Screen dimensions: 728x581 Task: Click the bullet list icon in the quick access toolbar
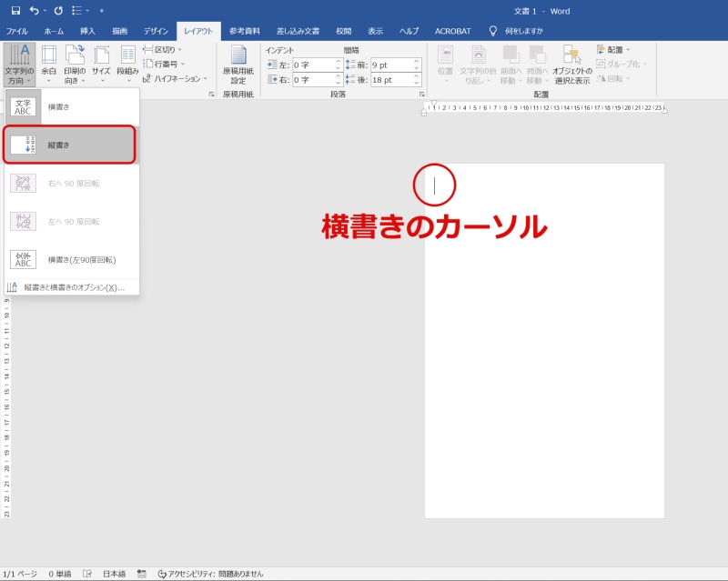click(77, 10)
